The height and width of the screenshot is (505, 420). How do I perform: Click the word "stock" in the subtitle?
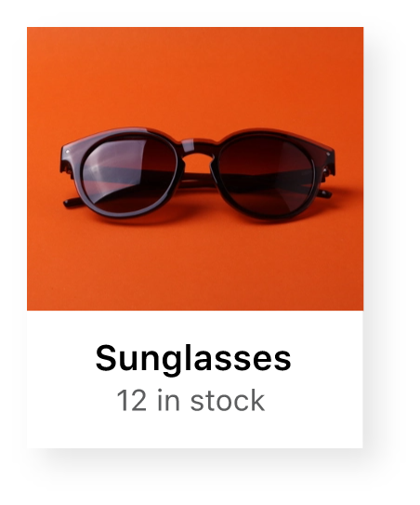point(228,400)
